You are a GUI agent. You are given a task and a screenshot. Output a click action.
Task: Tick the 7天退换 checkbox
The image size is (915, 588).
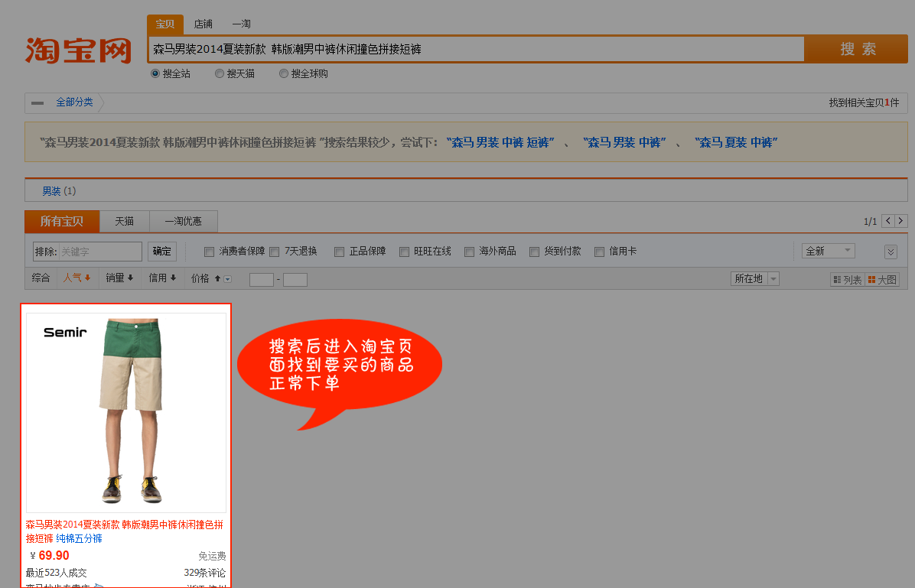tap(274, 252)
